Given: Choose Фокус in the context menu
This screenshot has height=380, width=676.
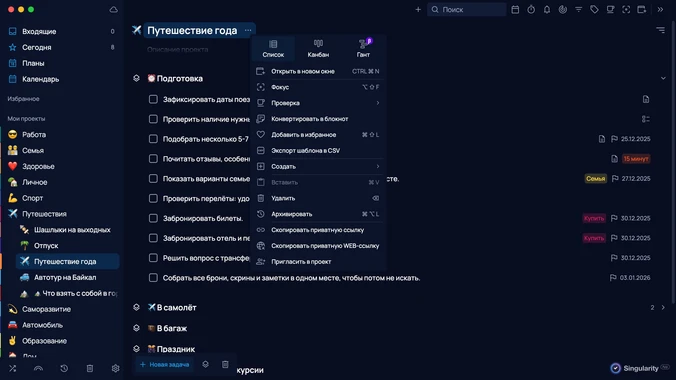Looking at the screenshot, I should point(318,87).
